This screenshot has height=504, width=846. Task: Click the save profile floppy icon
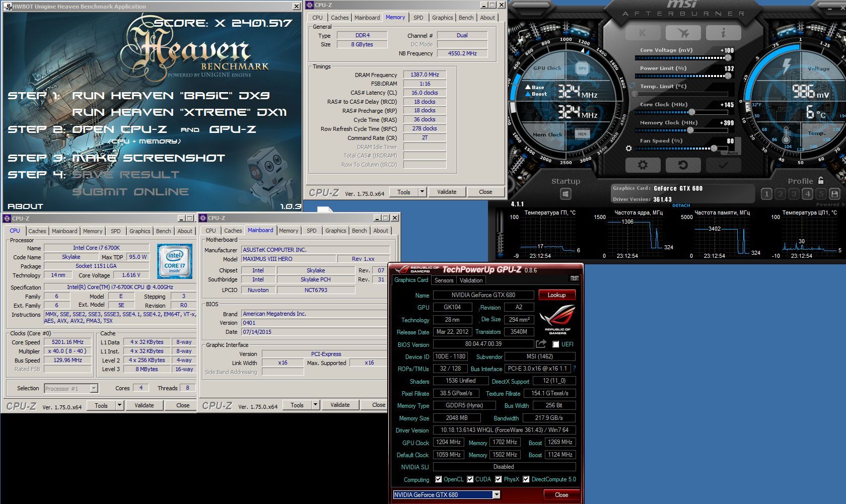pos(834,194)
